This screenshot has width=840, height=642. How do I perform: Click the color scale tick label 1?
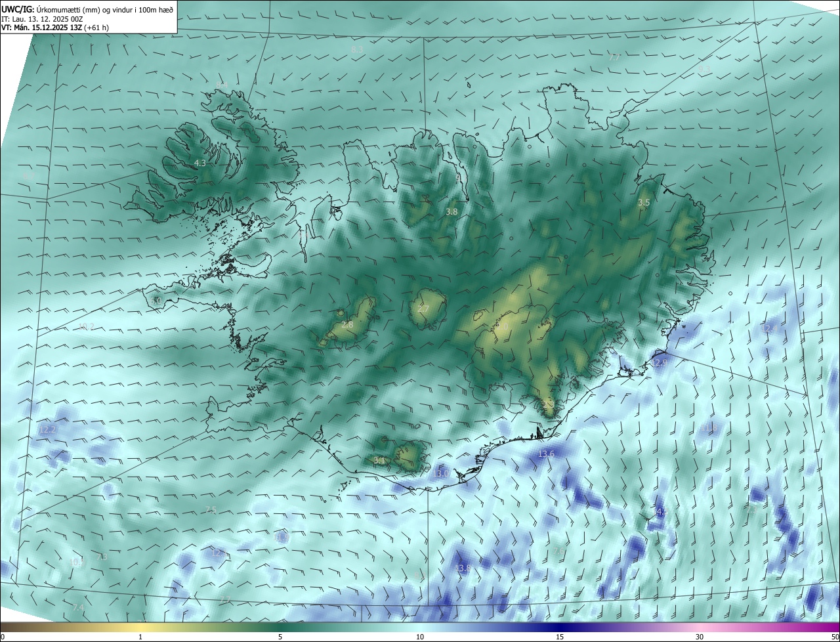point(140,637)
